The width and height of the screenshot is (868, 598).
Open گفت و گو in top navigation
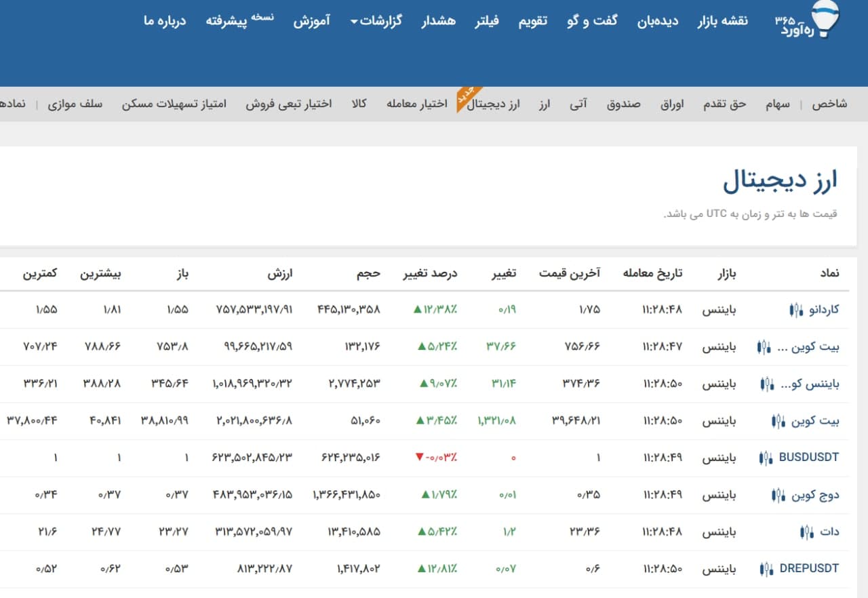(592, 21)
